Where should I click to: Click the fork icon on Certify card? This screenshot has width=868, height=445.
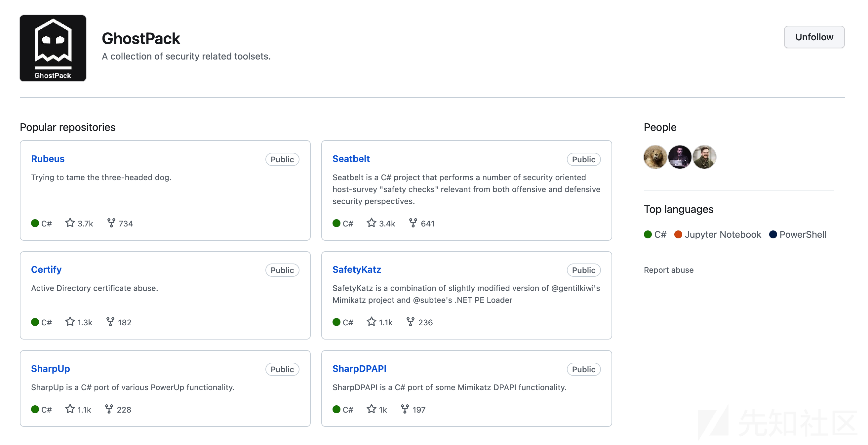coord(110,322)
